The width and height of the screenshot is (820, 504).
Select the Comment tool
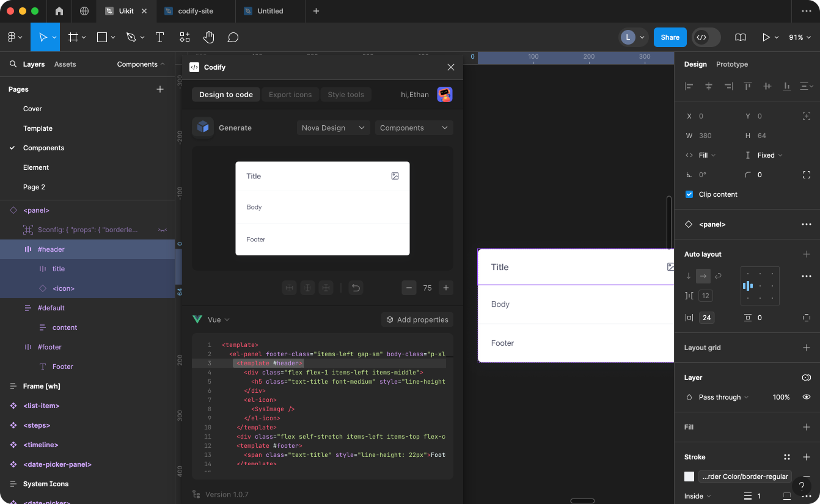(x=233, y=37)
